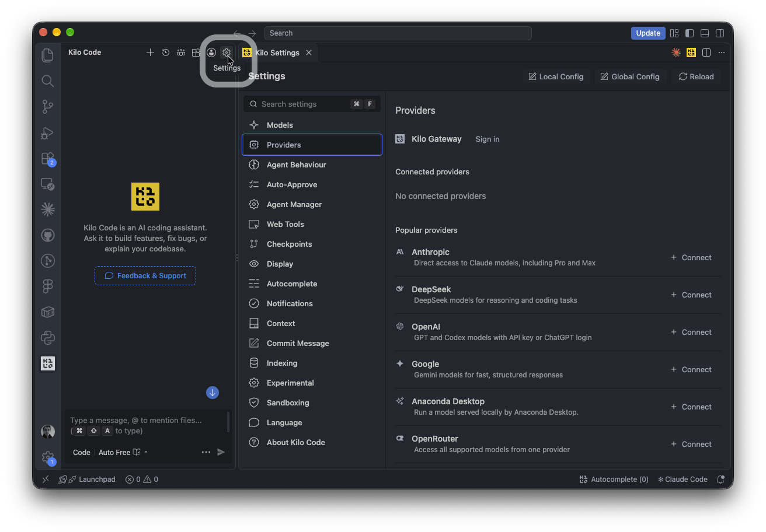Select the Kilo Code icon in the activity bar
Screen dimensions: 766x532
click(x=48, y=363)
